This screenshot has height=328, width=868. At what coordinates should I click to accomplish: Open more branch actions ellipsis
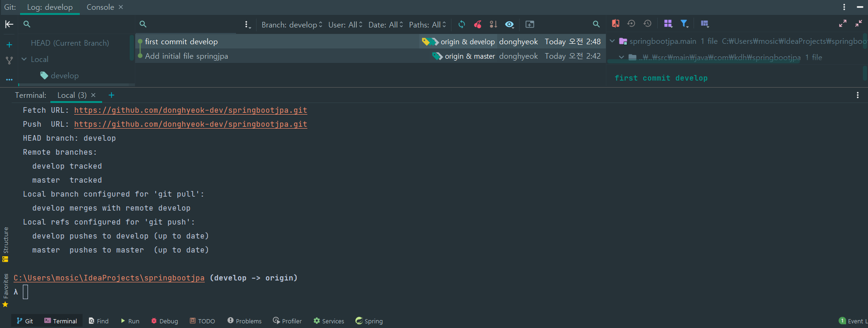coord(9,80)
